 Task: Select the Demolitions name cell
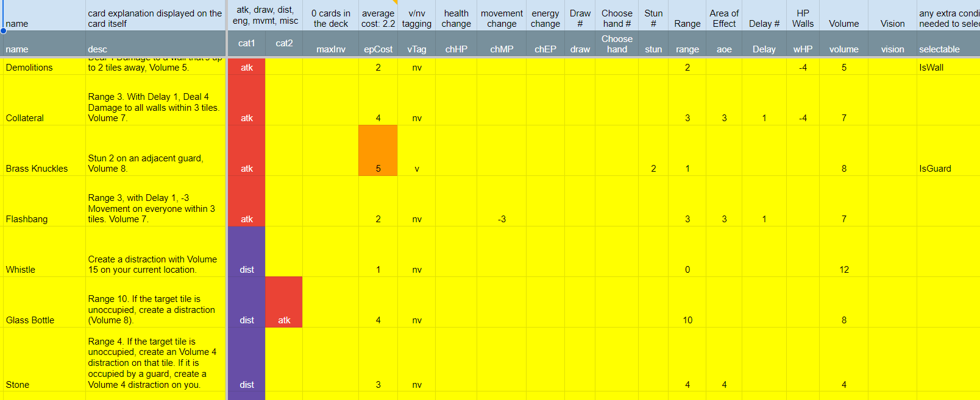click(x=29, y=68)
